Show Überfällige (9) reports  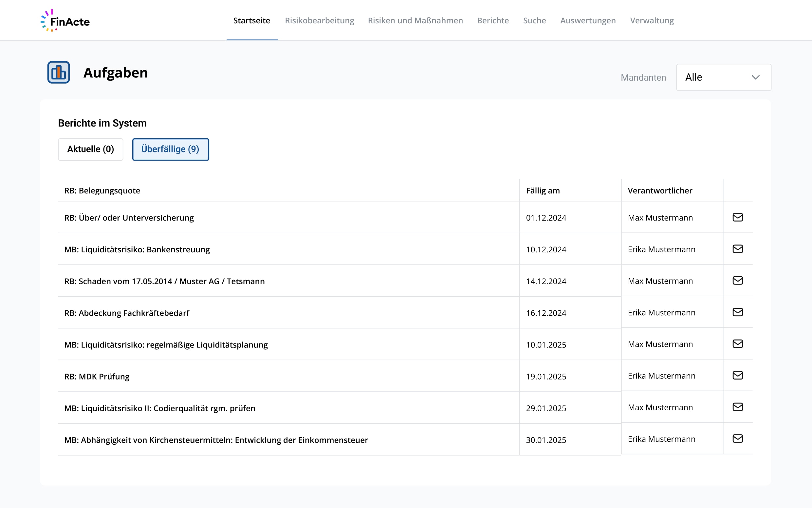point(171,149)
